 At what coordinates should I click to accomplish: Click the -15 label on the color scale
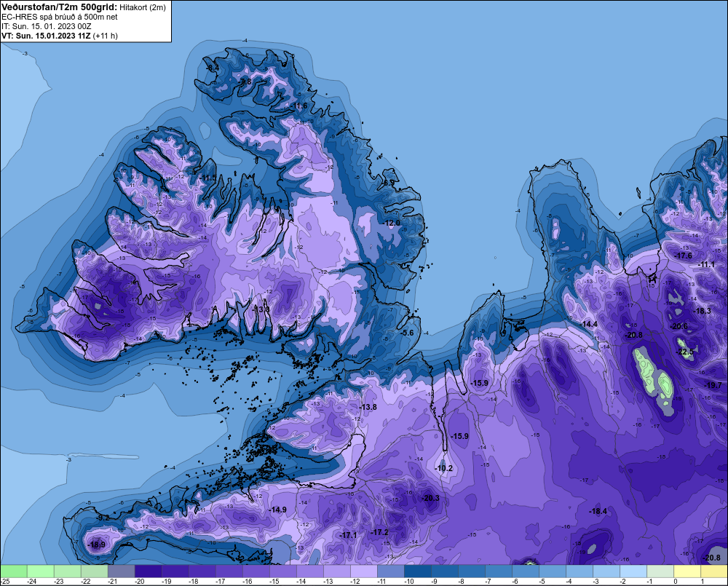tap(274, 582)
